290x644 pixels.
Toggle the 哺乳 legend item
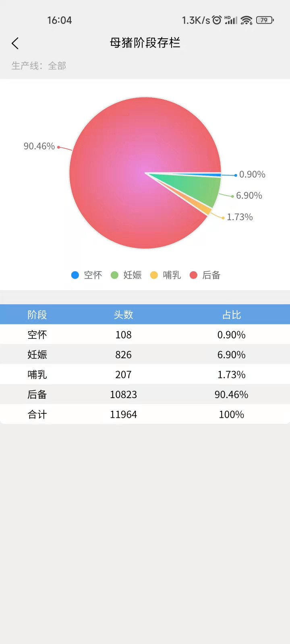pos(166,275)
